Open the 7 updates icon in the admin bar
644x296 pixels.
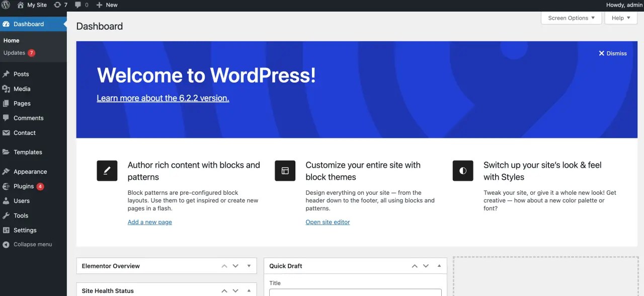point(60,5)
